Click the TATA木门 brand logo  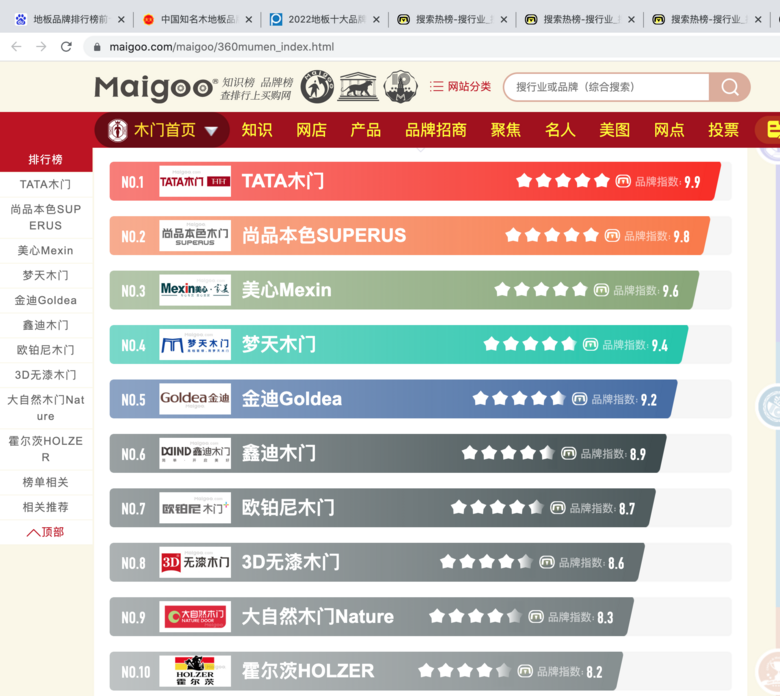coord(195,182)
